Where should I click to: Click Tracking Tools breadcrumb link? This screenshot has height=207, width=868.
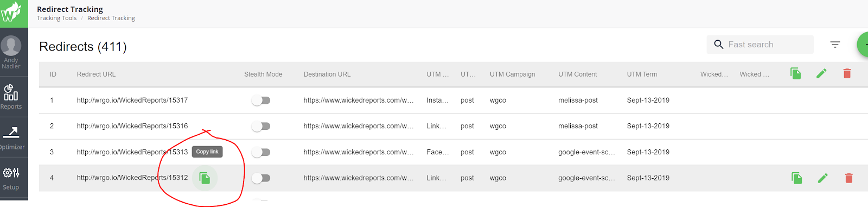(x=56, y=18)
